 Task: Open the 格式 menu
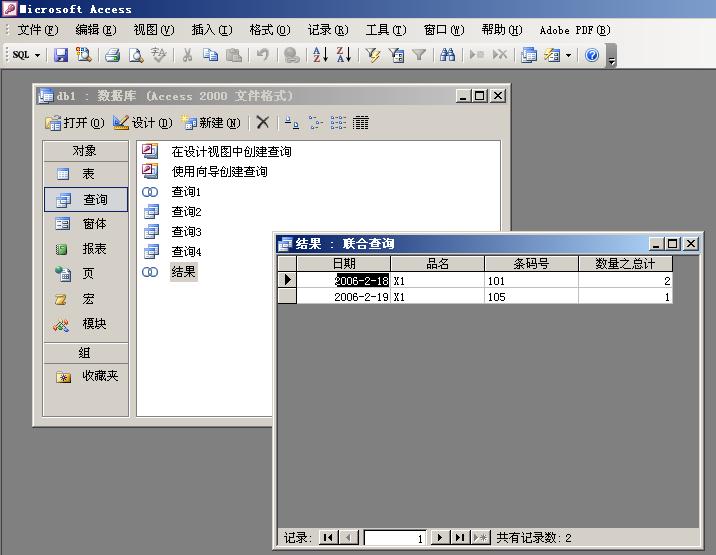pos(270,30)
